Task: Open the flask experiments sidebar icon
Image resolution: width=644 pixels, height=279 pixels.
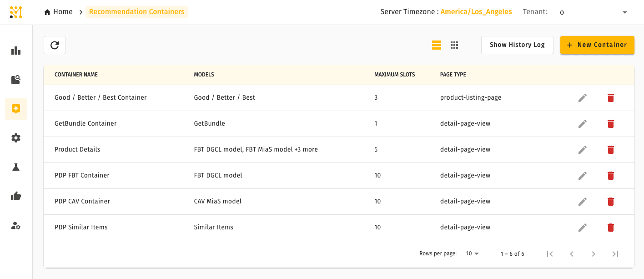Action: (16, 167)
